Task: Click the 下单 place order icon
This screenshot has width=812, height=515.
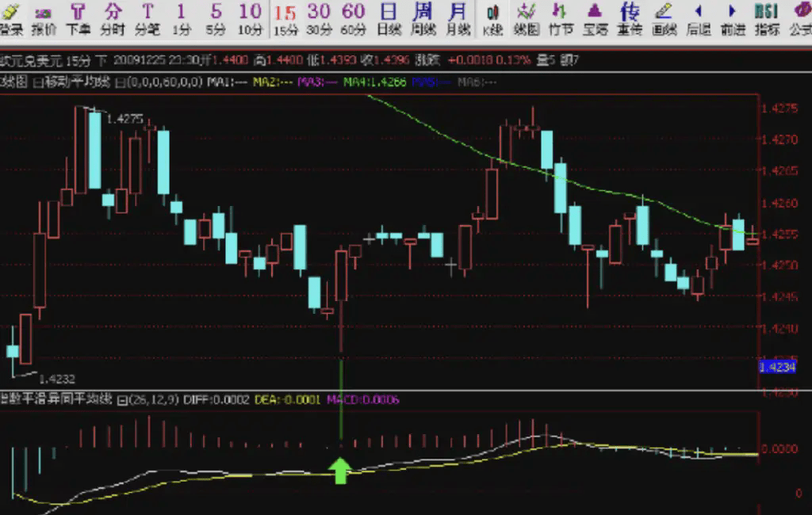Action: click(x=78, y=19)
